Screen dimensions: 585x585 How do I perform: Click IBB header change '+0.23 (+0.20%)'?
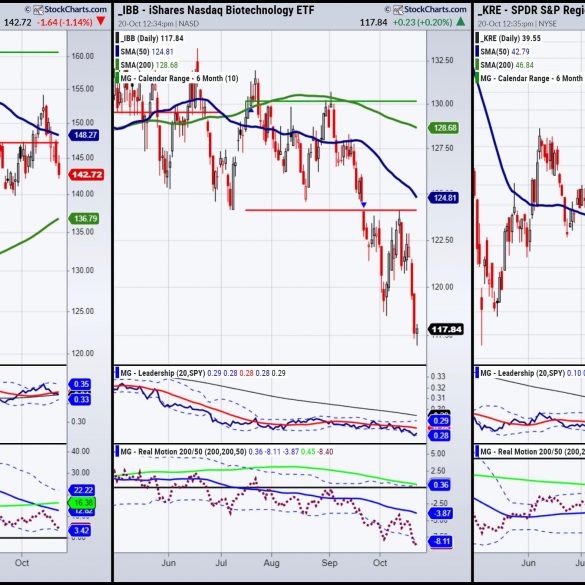[x=422, y=22]
